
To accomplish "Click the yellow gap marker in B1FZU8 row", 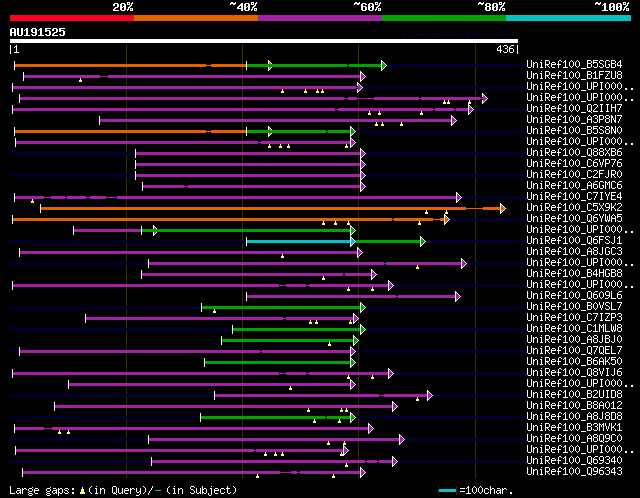I will point(80,80).
